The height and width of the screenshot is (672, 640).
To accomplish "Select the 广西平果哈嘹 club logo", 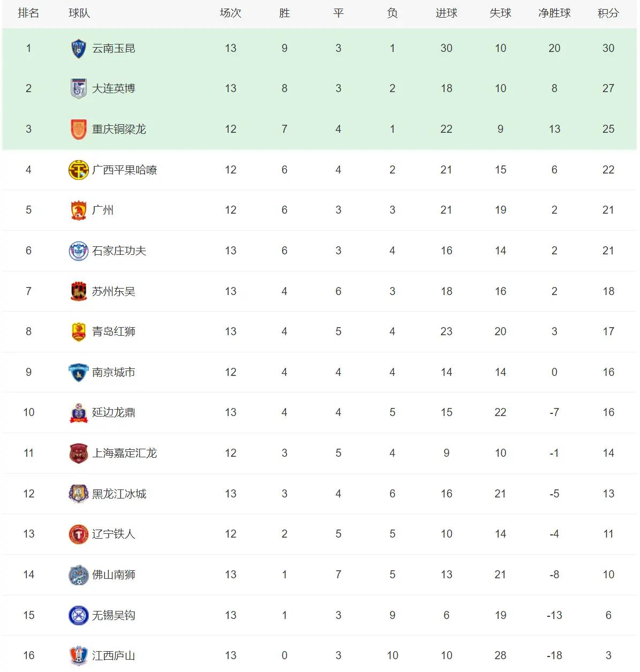I will point(79,170).
